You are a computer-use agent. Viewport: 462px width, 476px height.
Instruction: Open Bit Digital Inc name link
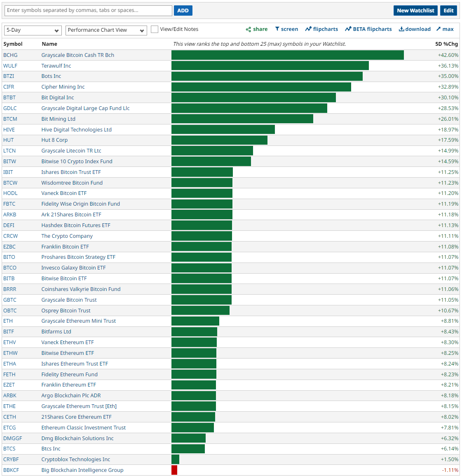click(x=58, y=97)
